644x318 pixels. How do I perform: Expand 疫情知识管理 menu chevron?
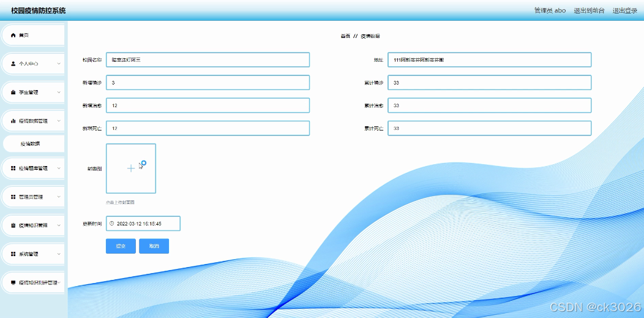click(59, 225)
